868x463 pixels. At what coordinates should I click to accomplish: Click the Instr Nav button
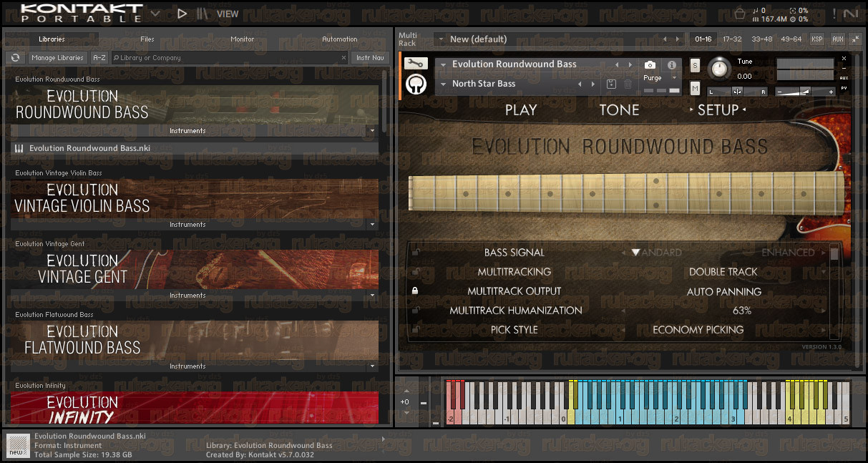369,58
